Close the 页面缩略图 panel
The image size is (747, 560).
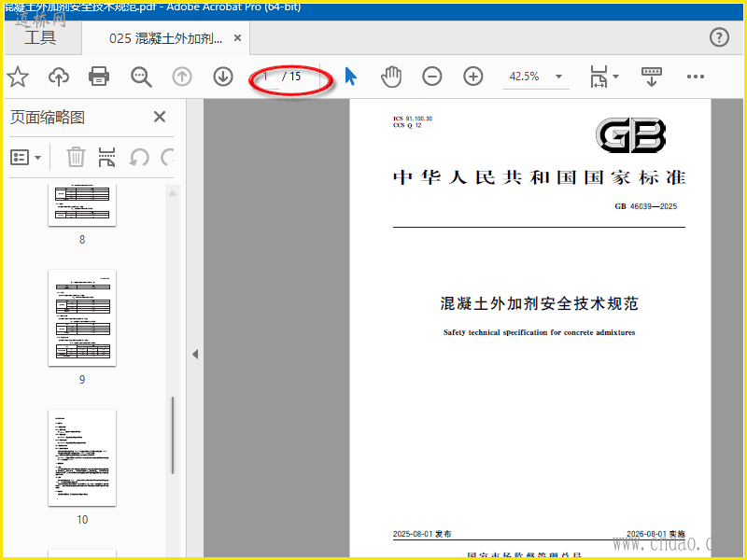coord(160,117)
